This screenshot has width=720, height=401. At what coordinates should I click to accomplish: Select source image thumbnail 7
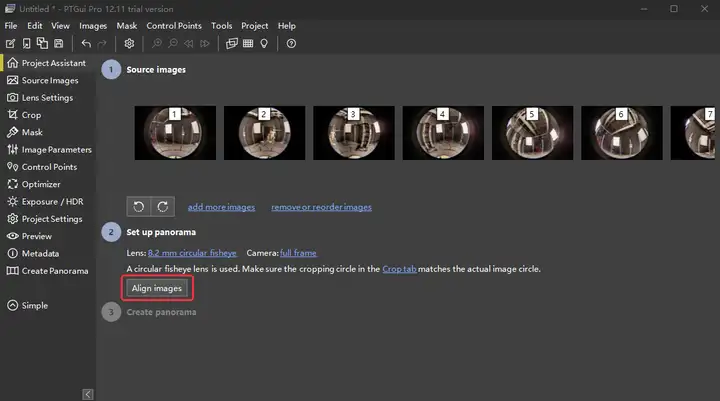click(x=692, y=133)
